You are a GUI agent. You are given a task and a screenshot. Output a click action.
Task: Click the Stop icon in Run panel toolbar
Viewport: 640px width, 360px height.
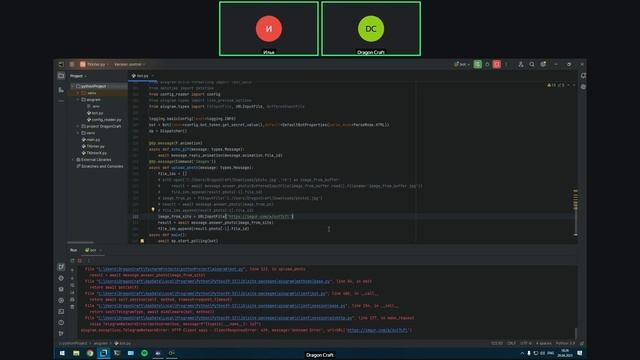coord(80,260)
